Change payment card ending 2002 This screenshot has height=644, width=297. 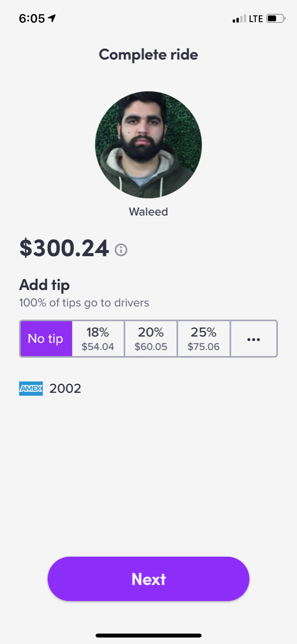pos(50,388)
